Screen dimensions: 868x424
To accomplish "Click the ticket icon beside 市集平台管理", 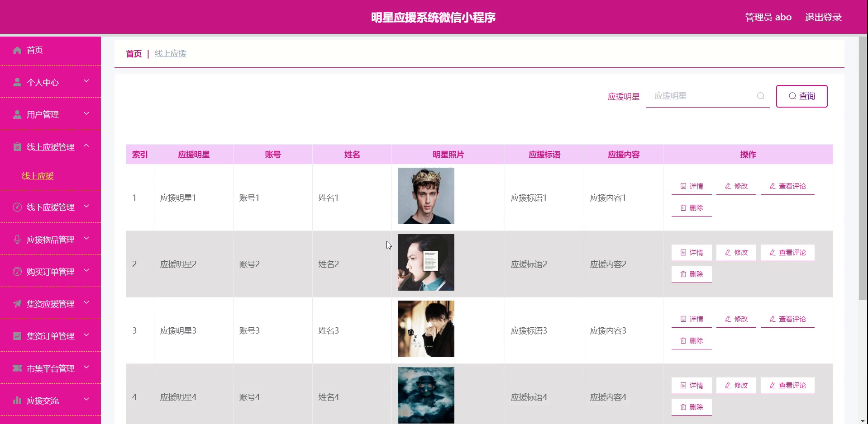I will pyautogui.click(x=17, y=368).
